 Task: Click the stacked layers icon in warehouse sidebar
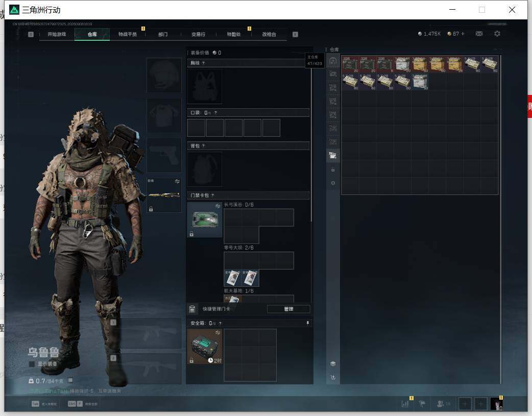pyautogui.click(x=333, y=363)
